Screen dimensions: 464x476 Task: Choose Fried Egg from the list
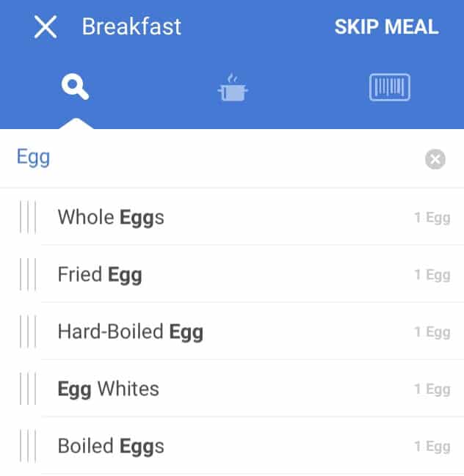coord(100,274)
